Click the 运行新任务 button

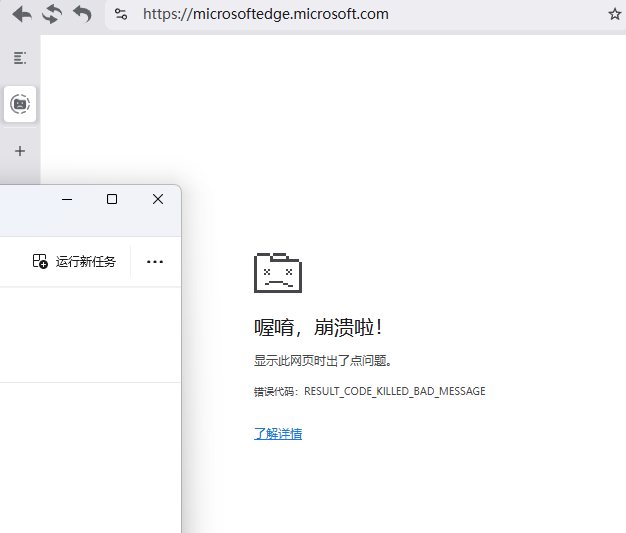[75, 261]
